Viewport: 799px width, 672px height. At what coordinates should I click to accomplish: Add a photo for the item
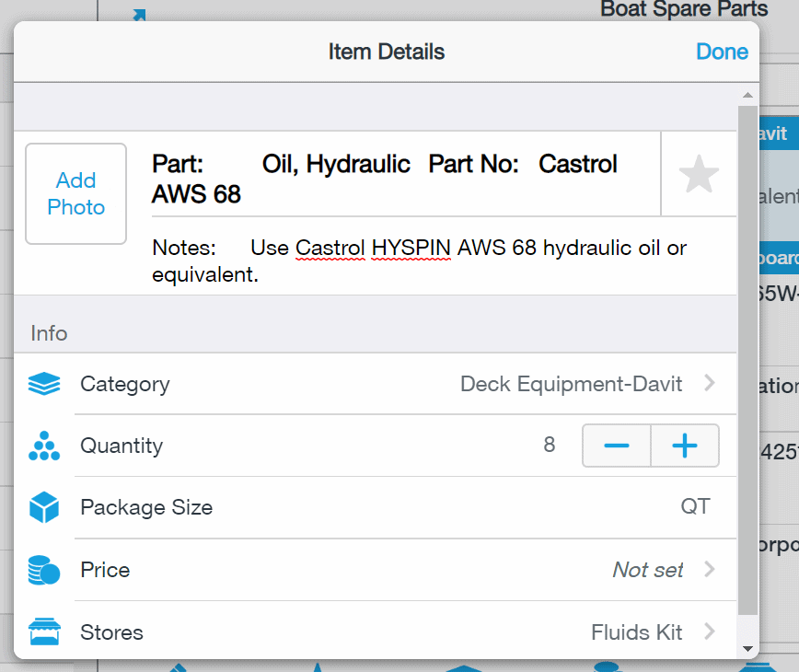(x=75, y=193)
